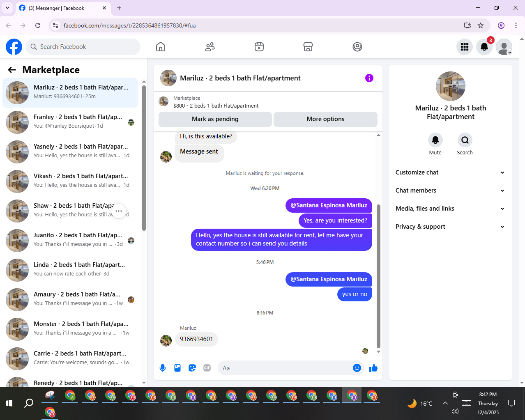Viewport: 525px width, 420px height.
Task: Bookmark this page with star icon
Action: pyautogui.click(x=481, y=25)
